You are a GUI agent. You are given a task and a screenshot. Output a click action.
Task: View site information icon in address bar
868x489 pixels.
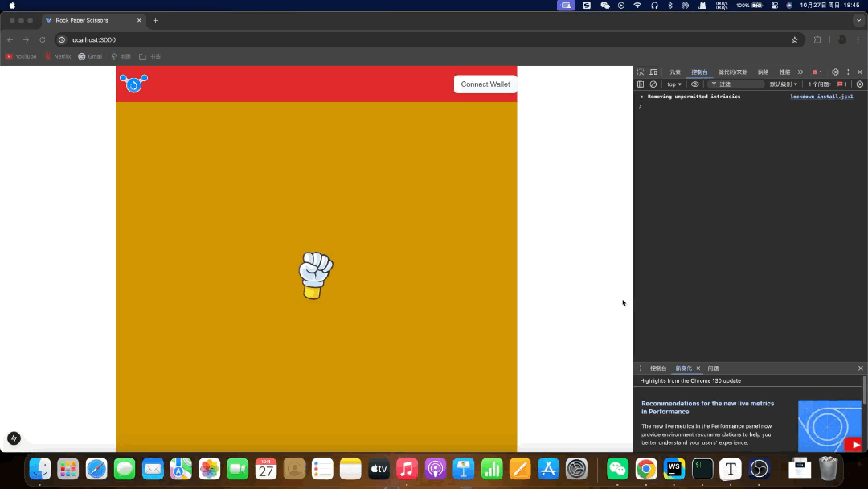[62, 40]
